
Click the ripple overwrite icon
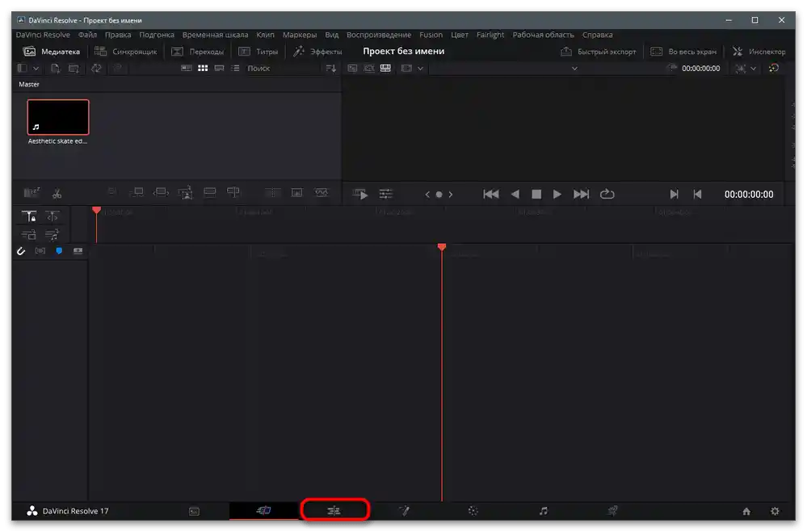tap(161, 192)
